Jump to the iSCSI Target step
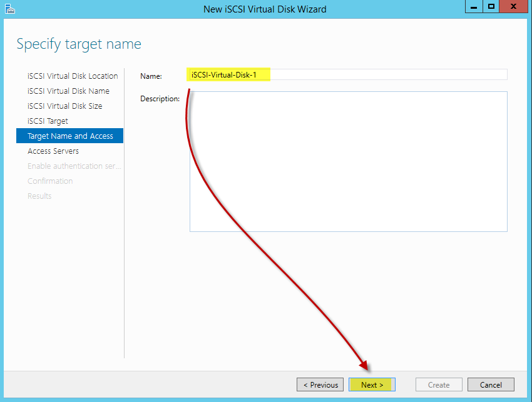Viewport: 532px width, 402px height. coord(48,121)
